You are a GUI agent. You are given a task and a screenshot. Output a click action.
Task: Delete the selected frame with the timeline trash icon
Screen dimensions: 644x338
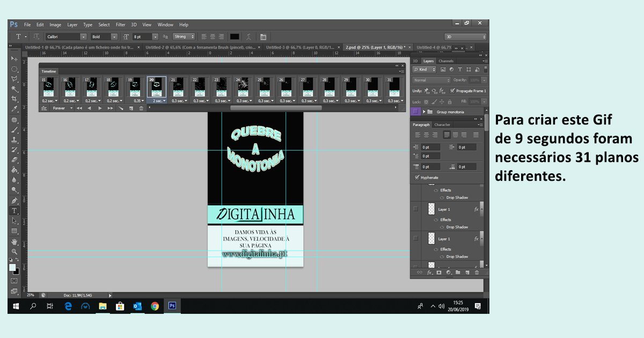(141, 108)
